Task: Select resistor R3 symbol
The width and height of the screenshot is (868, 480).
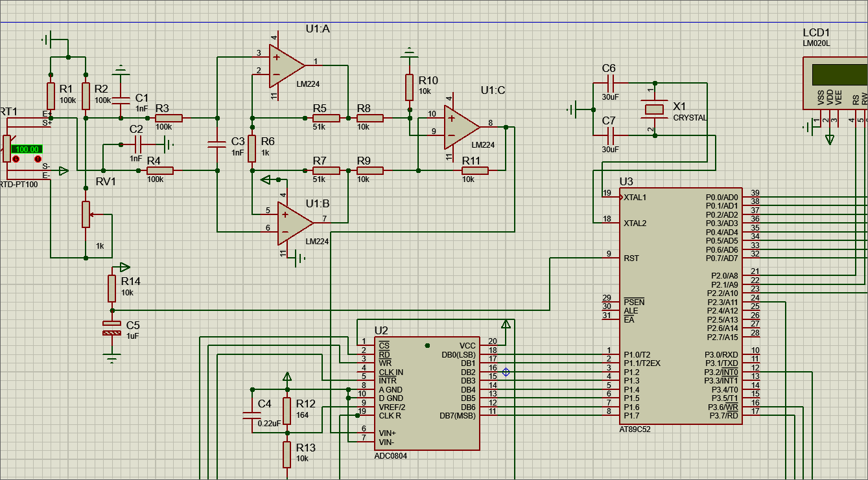Action: (169, 118)
